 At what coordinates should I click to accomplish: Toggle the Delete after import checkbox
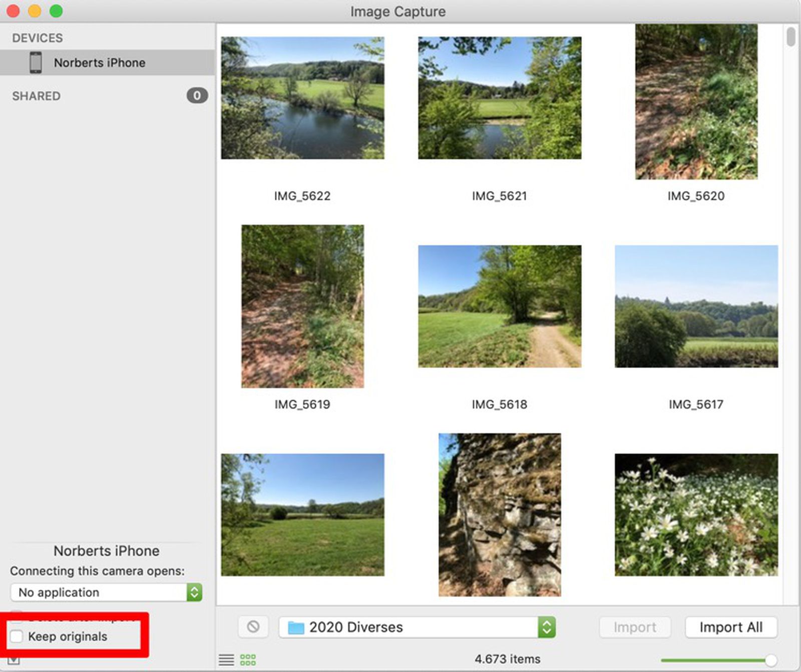(17, 618)
